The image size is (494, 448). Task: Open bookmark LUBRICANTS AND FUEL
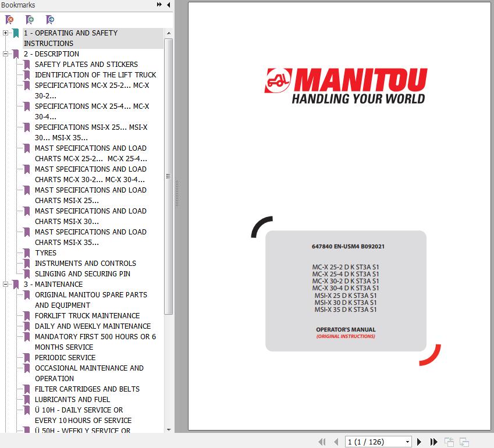tap(73, 400)
